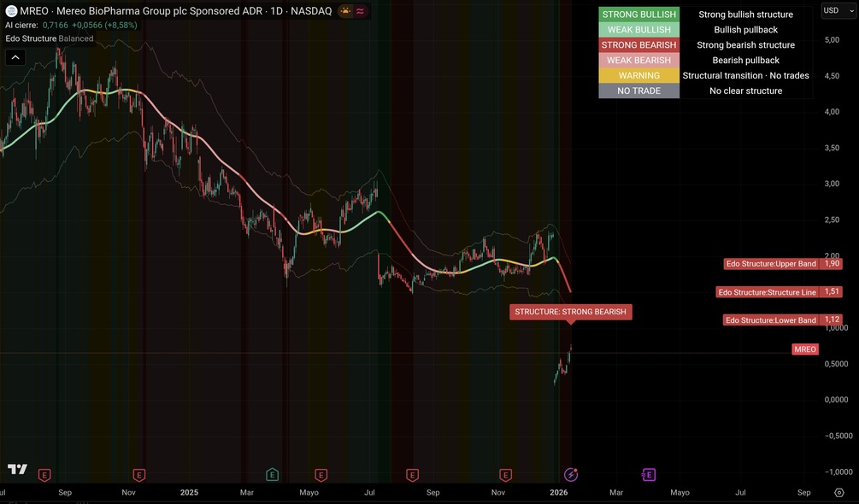Open the red earnings marker just after Mayo 2025
This screenshot has width=859, height=504.
coord(321,474)
